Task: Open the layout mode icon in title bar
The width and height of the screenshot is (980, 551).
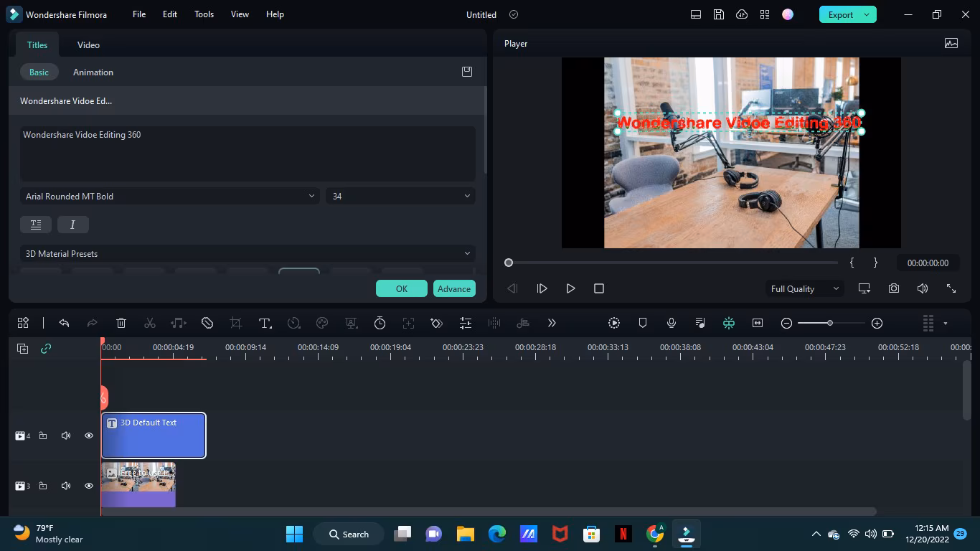Action: click(x=696, y=14)
